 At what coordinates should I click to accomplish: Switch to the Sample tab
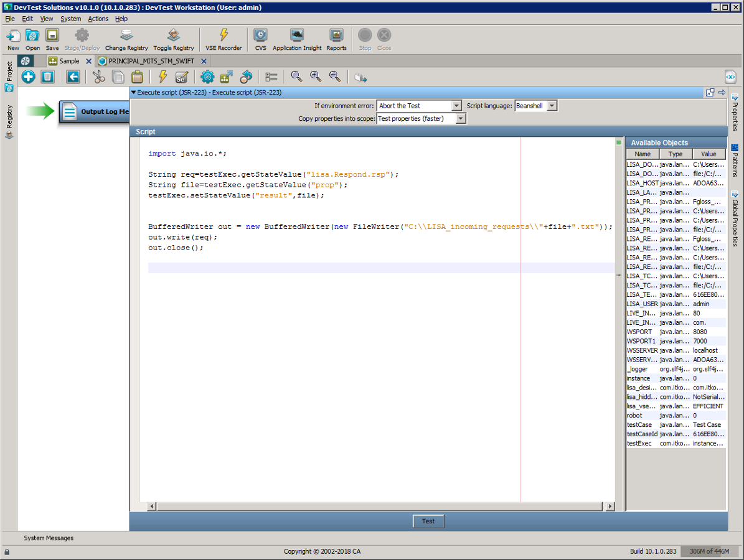pos(69,61)
